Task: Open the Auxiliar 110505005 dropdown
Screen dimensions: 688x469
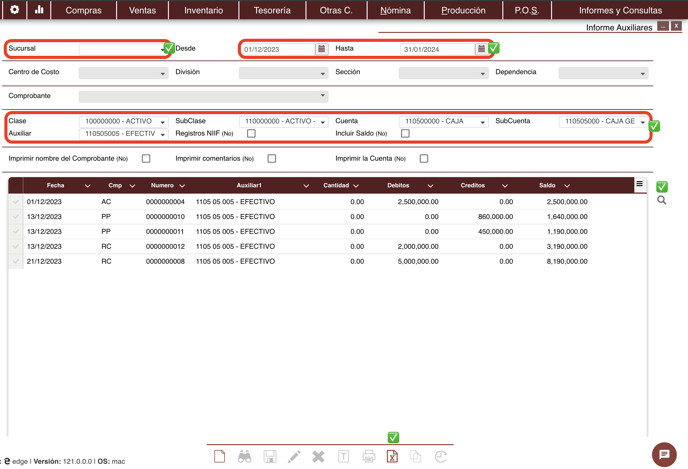Action: coord(124,133)
